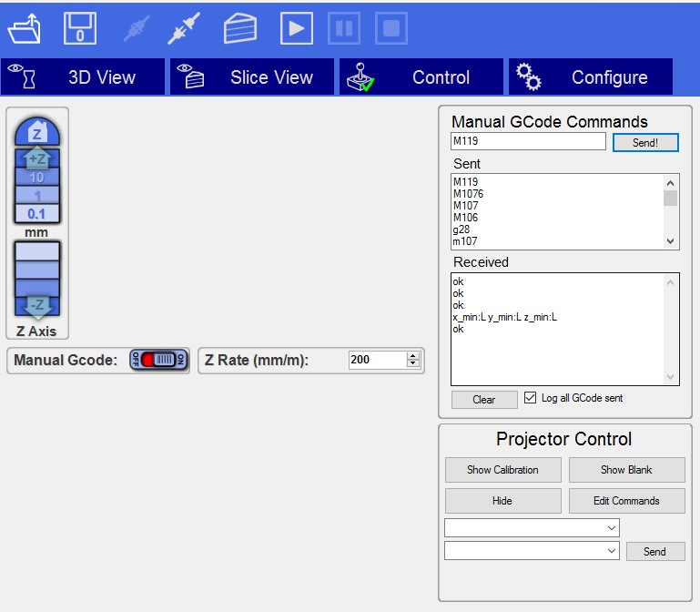Home the Z axis icon
The height and width of the screenshot is (612, 700).
pyautogui.click(x=36, y=133)
